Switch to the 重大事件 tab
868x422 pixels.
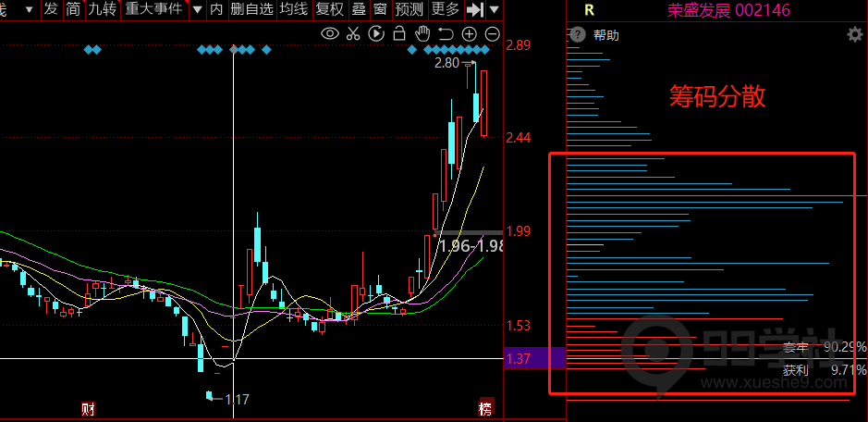pyautogui.click(x=154, y=9)
